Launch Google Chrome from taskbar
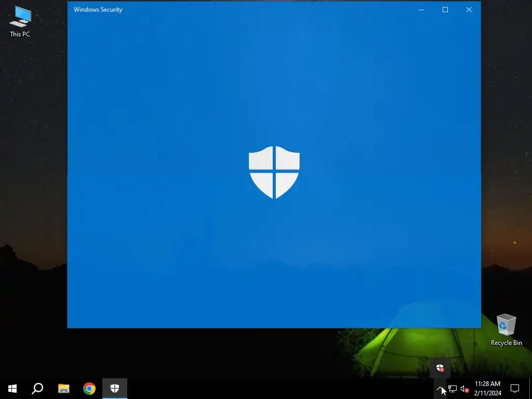This screenshot has width=532, height=399. pyautogui.click(x=89, y=389)
